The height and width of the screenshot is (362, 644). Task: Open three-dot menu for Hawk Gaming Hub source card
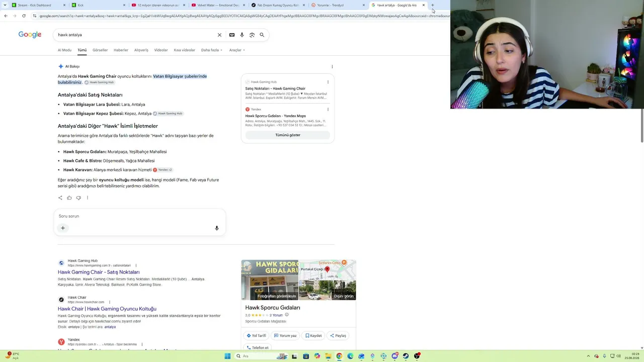328,82
